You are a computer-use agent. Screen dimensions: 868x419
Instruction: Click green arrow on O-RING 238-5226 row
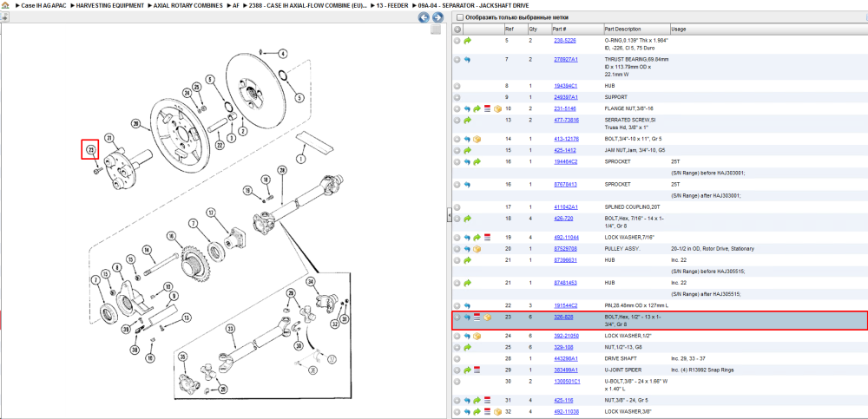click(467, 41)
